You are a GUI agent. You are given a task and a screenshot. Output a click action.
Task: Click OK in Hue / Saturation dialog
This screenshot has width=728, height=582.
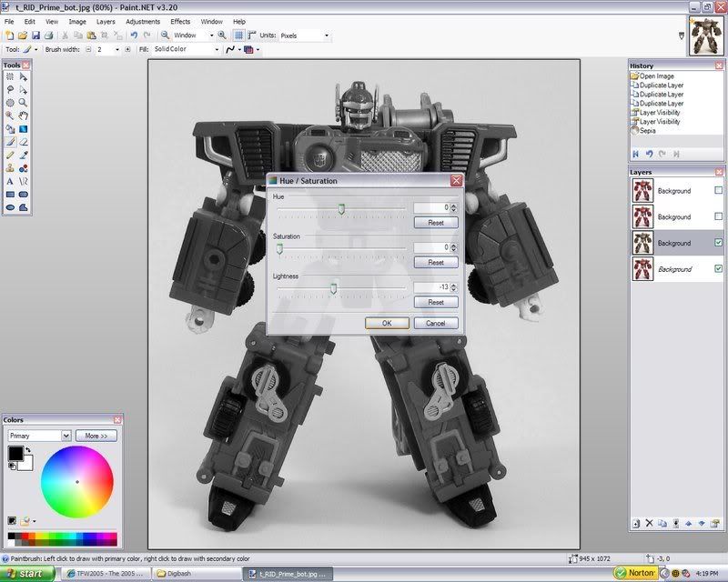click(x=387, y=323)
